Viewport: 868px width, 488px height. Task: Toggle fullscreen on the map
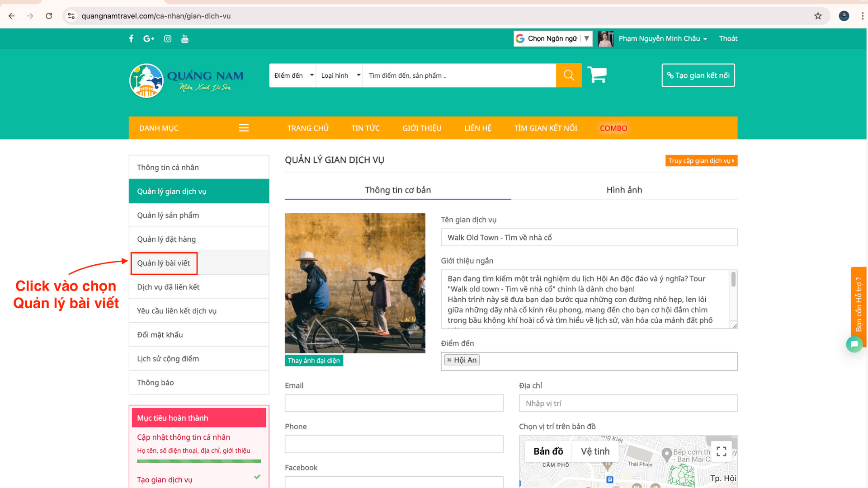coord(721,451)
